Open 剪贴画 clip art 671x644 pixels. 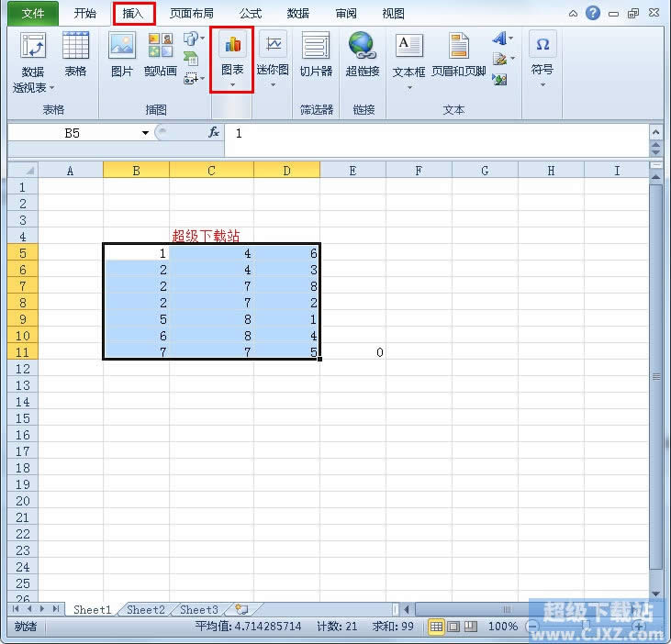click(x=161, y=54)
